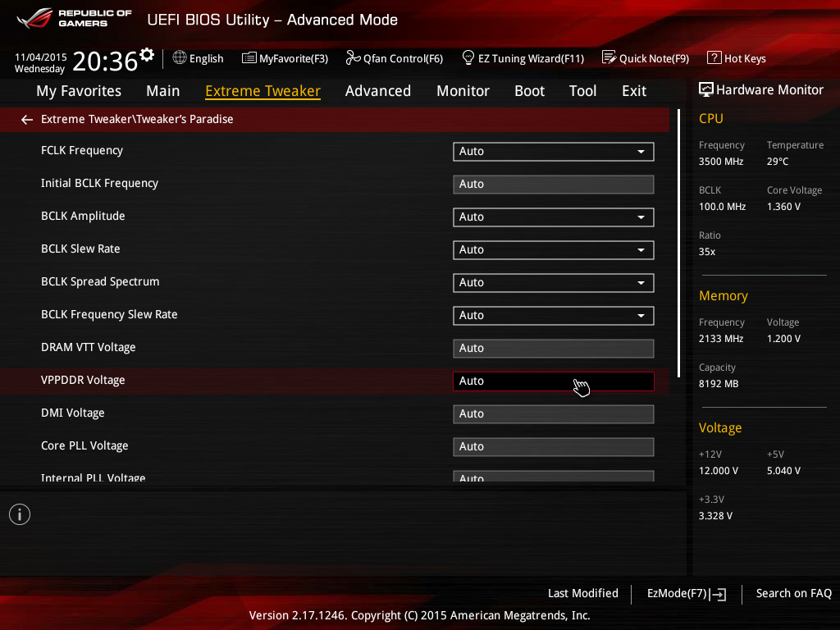Viewport: 840px width, 630px height.
Task: Click the globe language icon
Action: point(180,58)
